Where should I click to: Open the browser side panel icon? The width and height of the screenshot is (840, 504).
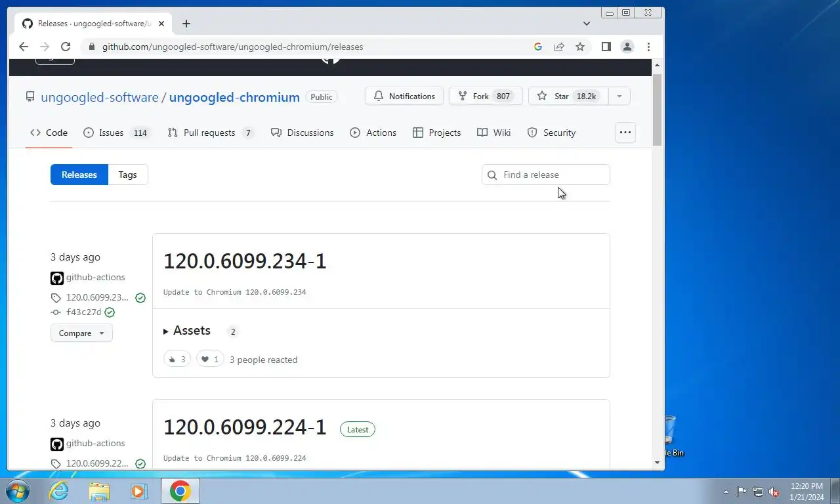point(606,47)
